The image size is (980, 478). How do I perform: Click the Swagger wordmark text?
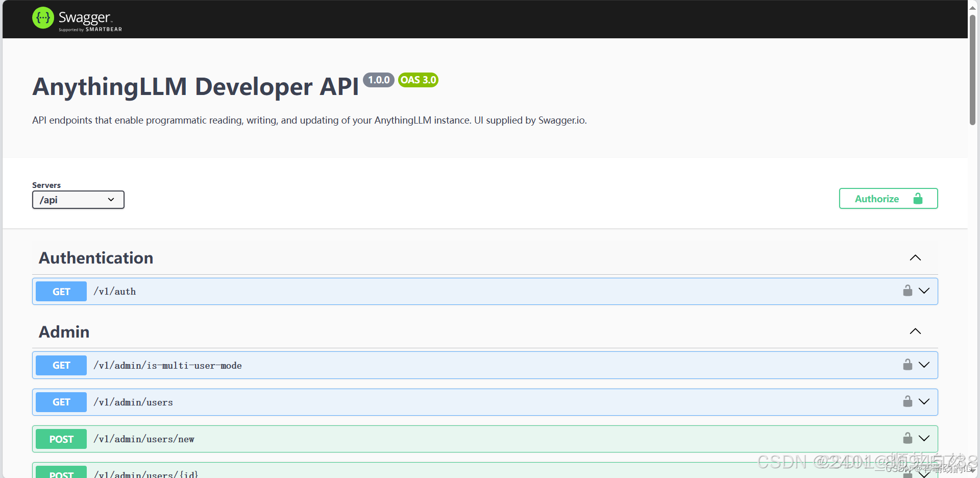coord(85,17)
